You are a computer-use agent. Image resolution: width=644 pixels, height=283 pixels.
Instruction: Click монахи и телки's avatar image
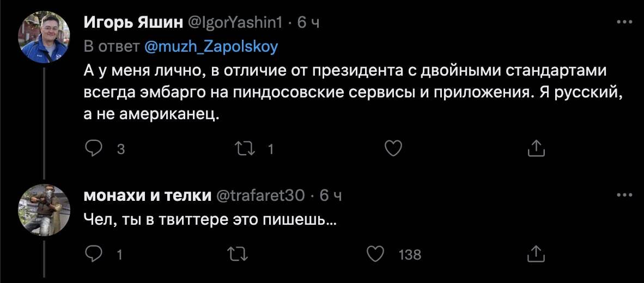pyautogui.click(x=45, y=208)
